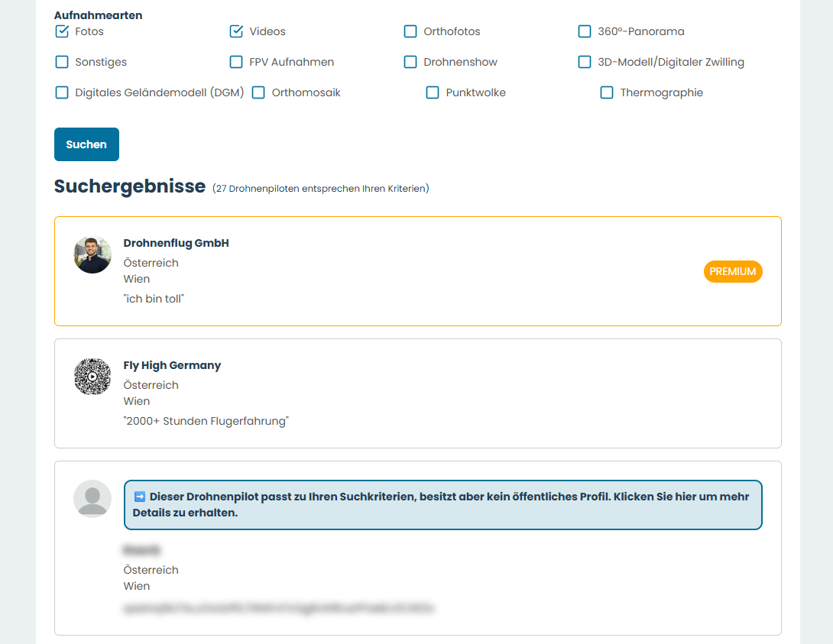Image resolution: width=833 pixels, height=644 pixels.
Task: Enable the Punktwolke checkbox
Action: (x=433, y=92)
